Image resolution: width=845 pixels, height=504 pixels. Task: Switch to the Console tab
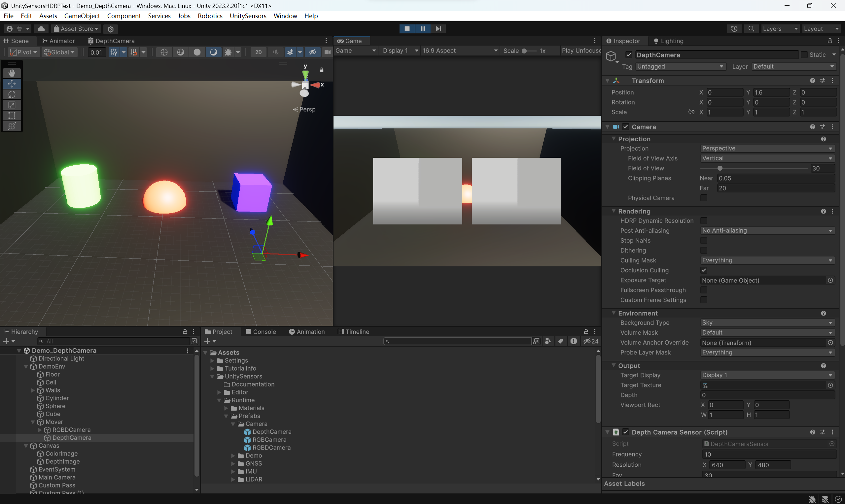(x=261, y=332)
